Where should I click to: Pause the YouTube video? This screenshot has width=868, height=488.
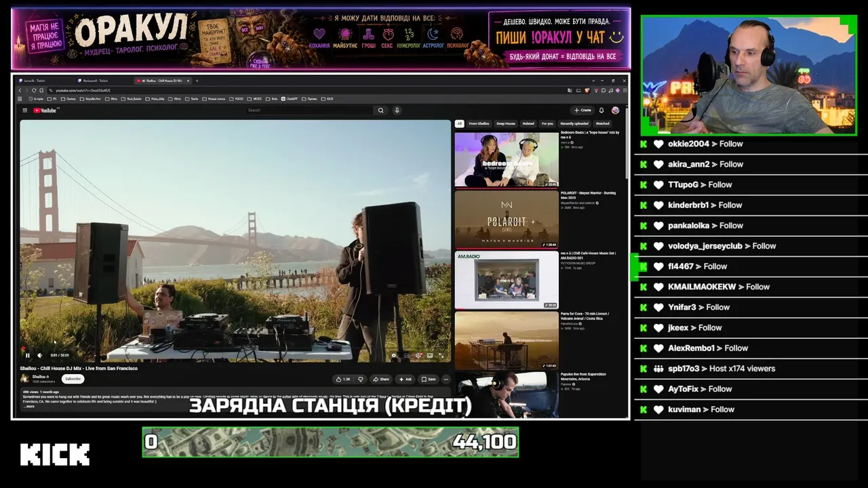28,355
